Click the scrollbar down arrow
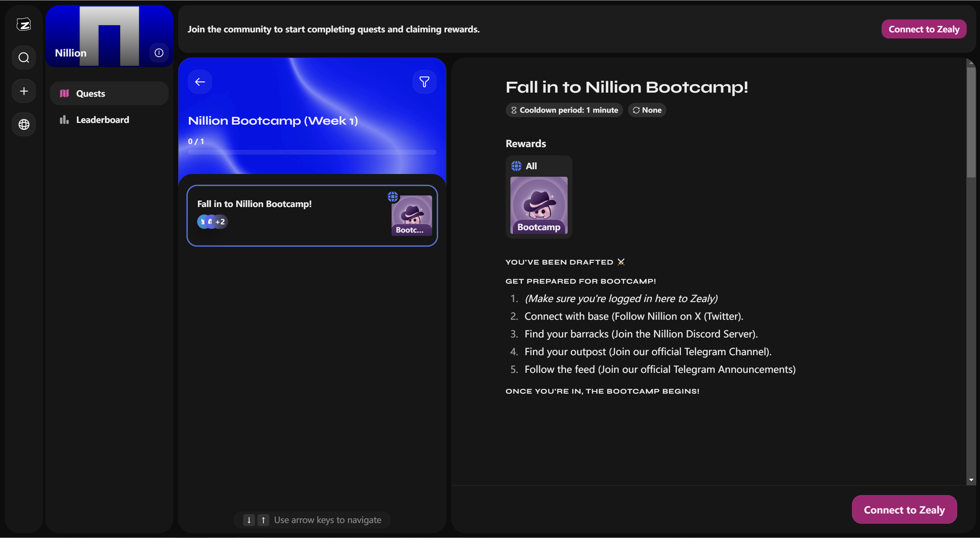The image size is (980, 538). (971, 480)
